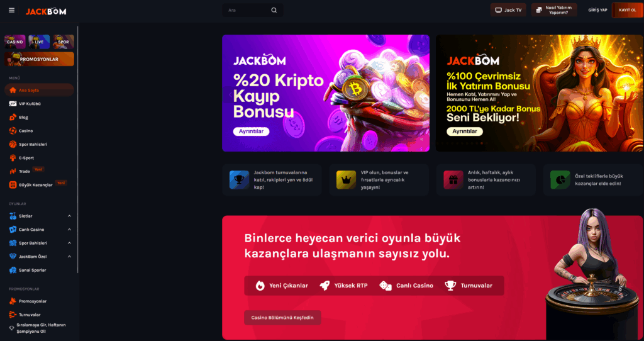
Task: Go to Ana Sayfa menu item
Action: (x=40, y=90)
